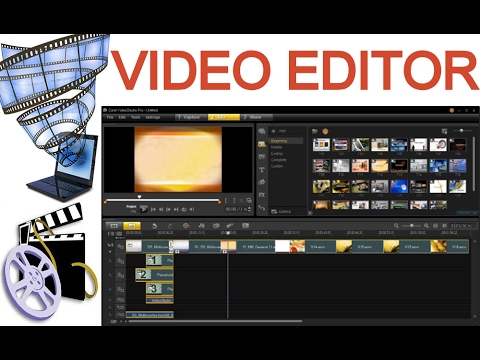This screenshot has width=480, height=360.
Task: Toggle overlay track 1 enable icon
Action: pos(120,261)
